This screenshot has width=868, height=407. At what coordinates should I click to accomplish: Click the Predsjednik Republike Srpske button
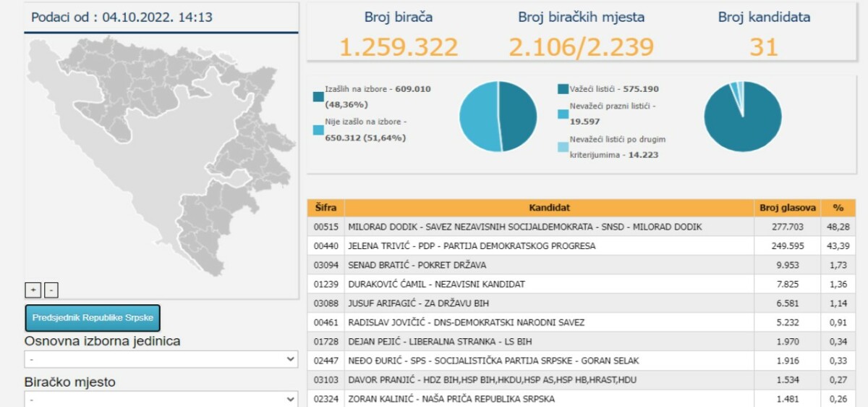tap(93, 318)
